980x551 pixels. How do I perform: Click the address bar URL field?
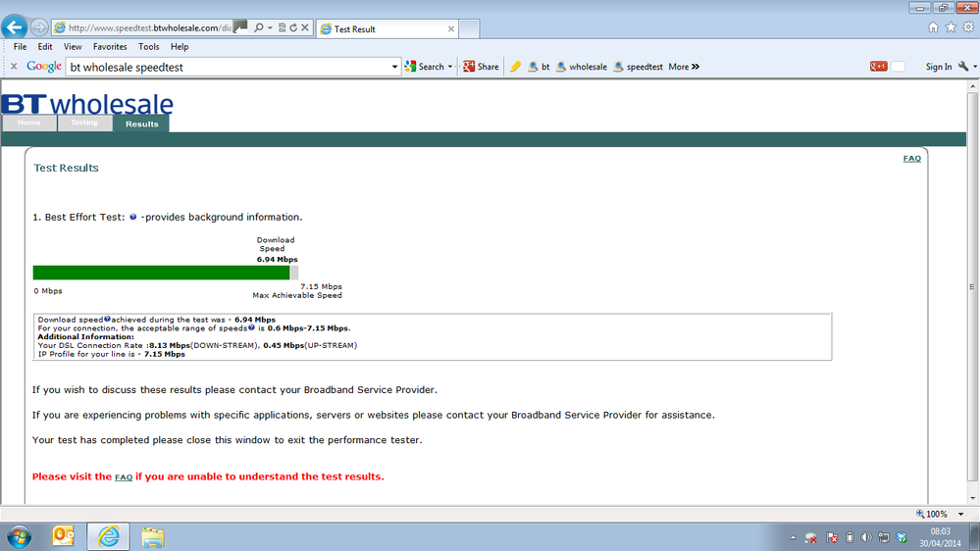149,27
